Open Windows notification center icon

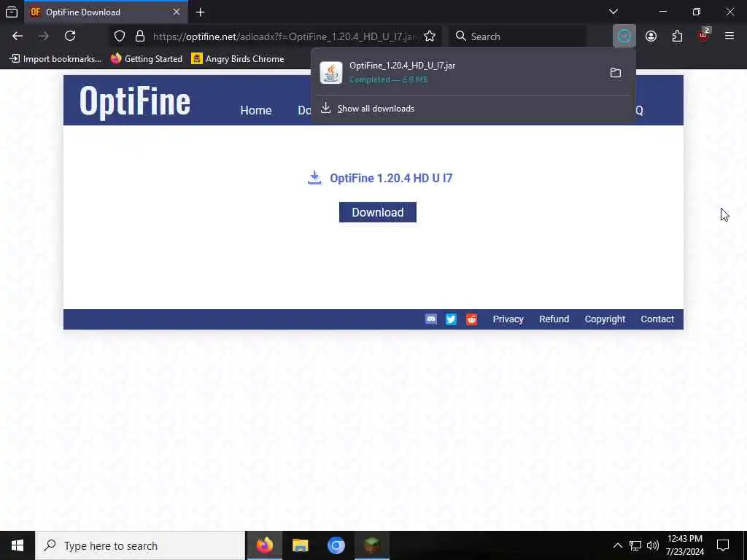click(x=723, y=545)
